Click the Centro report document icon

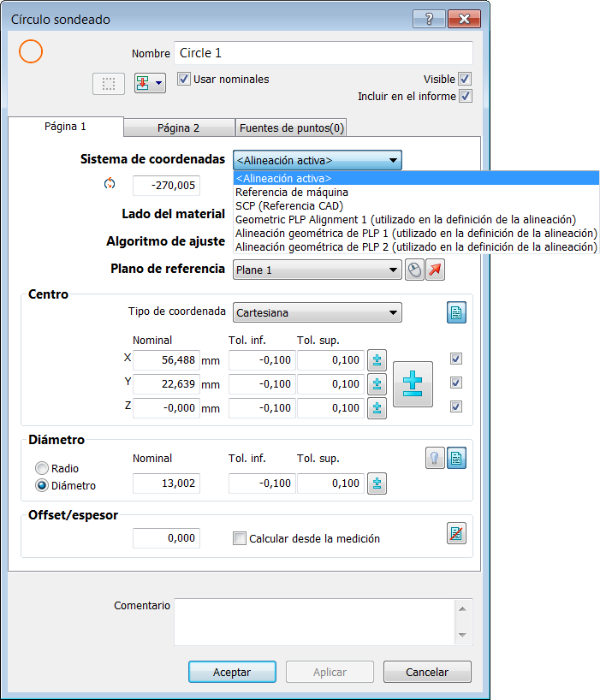(x=456, y=312)
